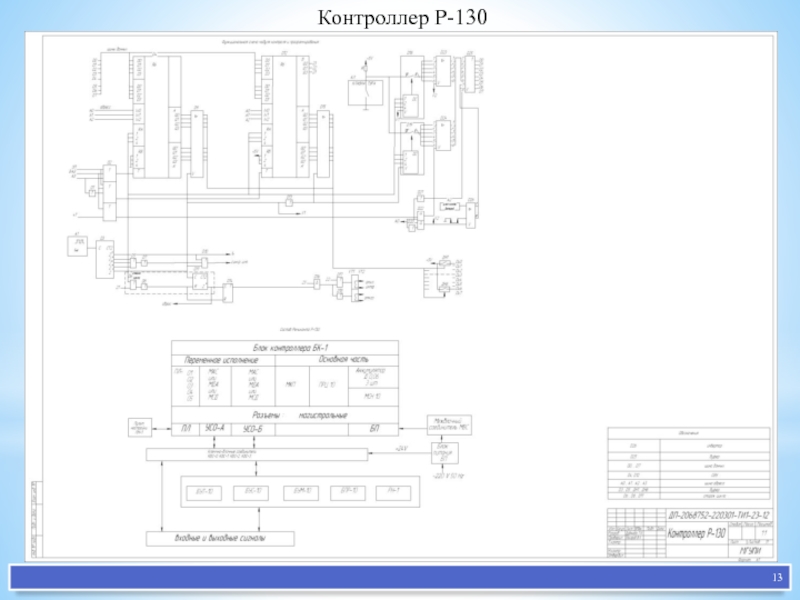
Task: Click the "ПЛ" connector cell
Action: click(186, 429)
